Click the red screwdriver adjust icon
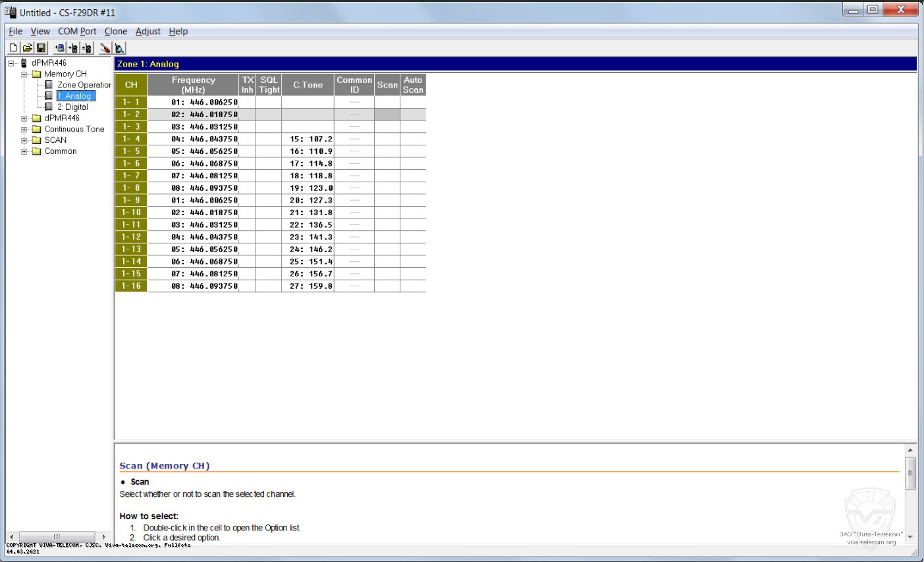 (x=105, y=48)
